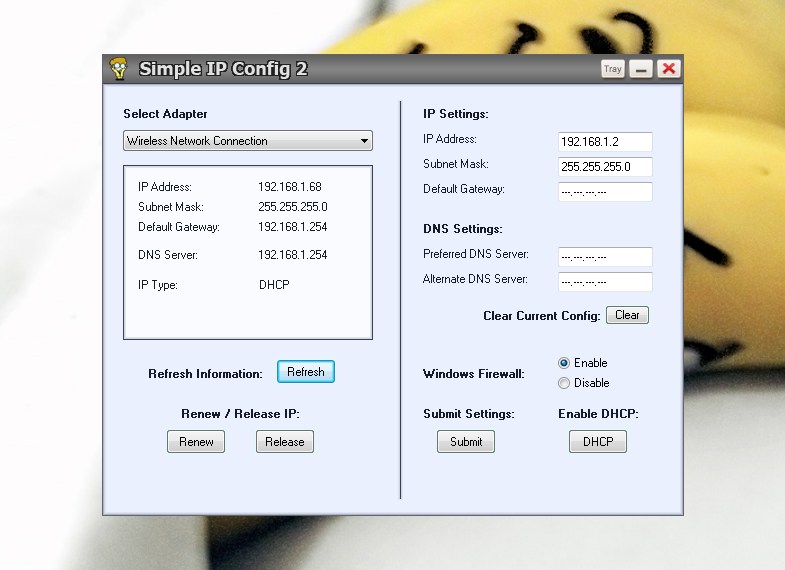Click the Clear Current Config label
Screen dimensions: 785x570
coord(542,316)
